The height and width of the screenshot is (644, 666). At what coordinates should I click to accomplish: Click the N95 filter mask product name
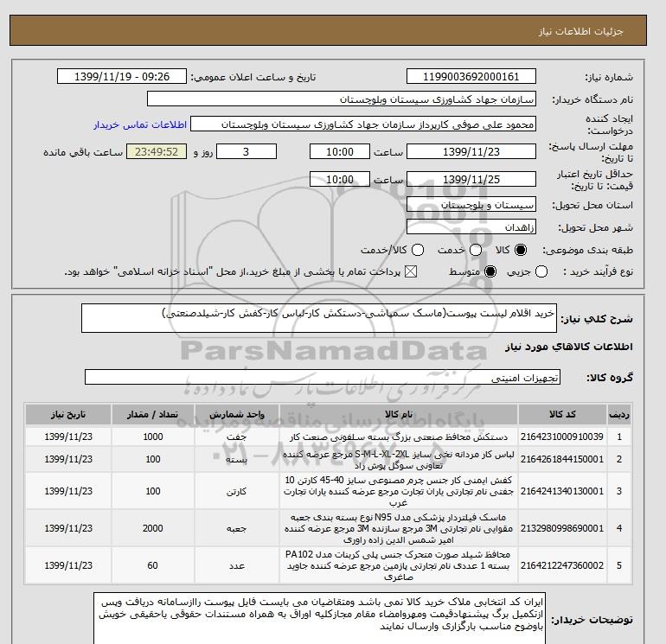tap(399, 528)
